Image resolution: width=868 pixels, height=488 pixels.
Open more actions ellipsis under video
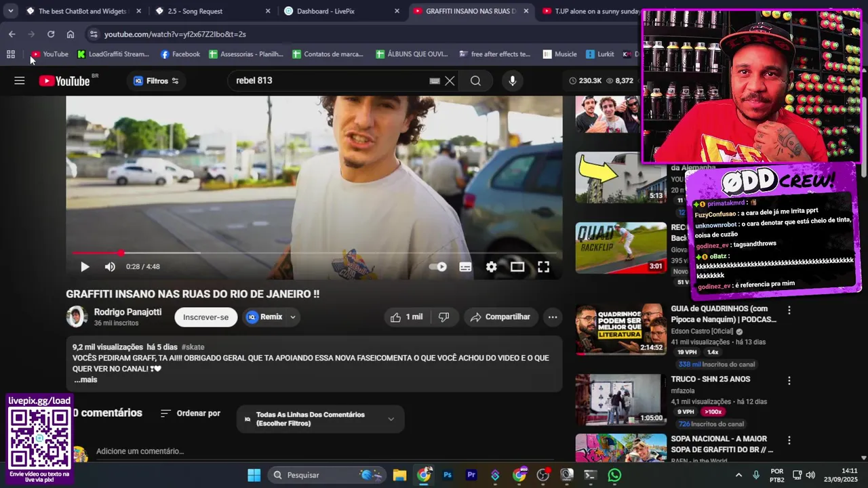pyautogui.click(x=553, y=317)
